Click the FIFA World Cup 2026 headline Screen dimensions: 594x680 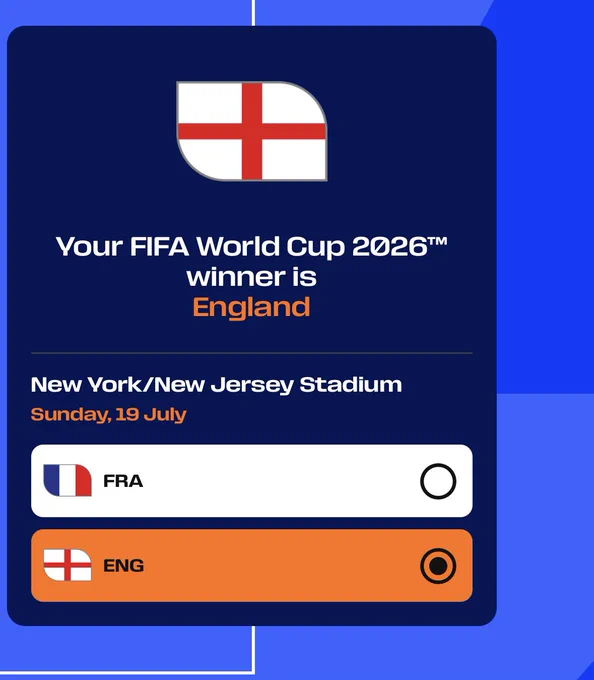point(251,246)
